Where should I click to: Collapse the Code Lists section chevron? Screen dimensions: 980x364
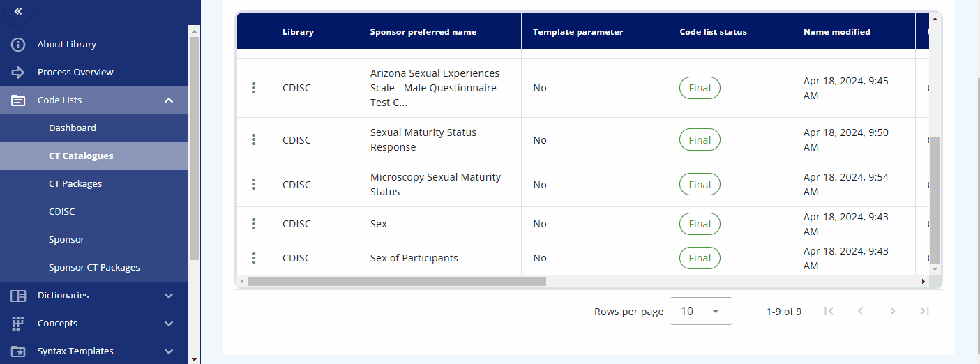pos(169,100)
